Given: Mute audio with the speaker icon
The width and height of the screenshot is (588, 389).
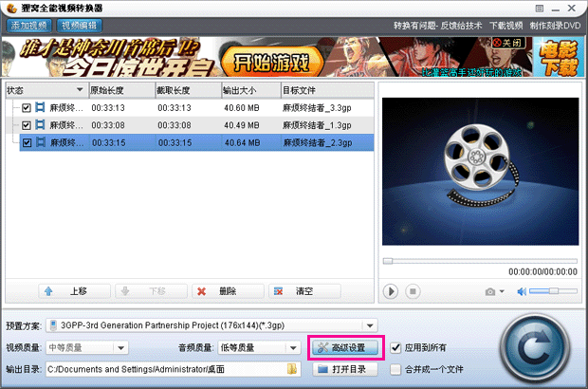Looking at the screenshot, I should (x=521, y=291).
